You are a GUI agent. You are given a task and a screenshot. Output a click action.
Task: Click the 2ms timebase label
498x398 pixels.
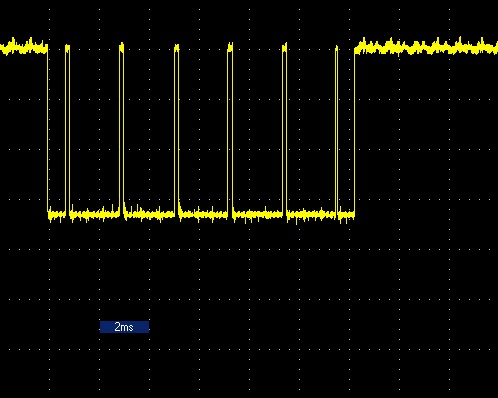tap(124, 327)
